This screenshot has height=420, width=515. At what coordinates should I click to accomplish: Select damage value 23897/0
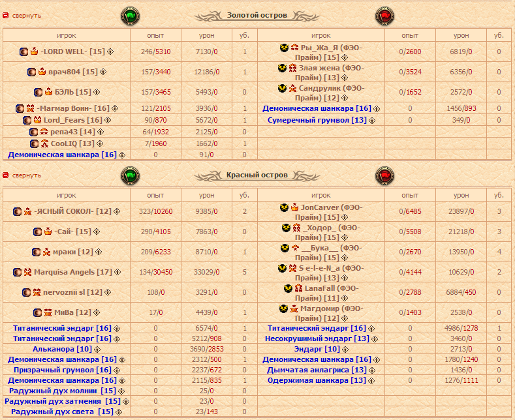pos(461,212)
